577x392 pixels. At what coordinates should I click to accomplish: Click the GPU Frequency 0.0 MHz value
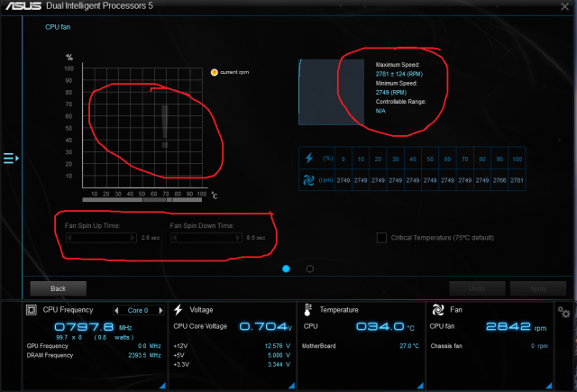(x=150, y=346)
